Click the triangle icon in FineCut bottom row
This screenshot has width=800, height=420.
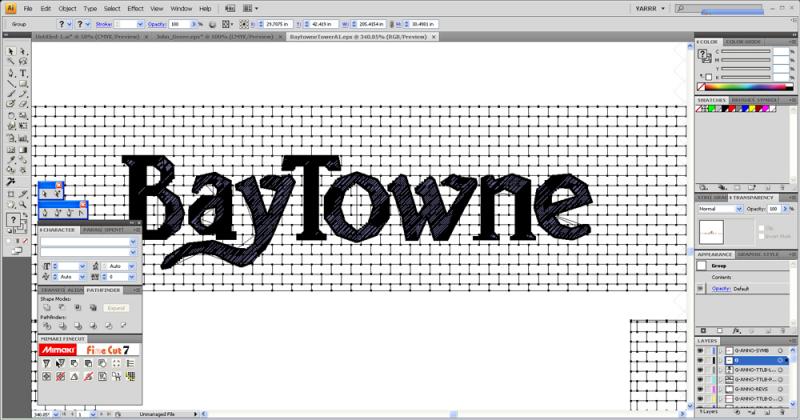pyautogui.click(x=74, y=377)
